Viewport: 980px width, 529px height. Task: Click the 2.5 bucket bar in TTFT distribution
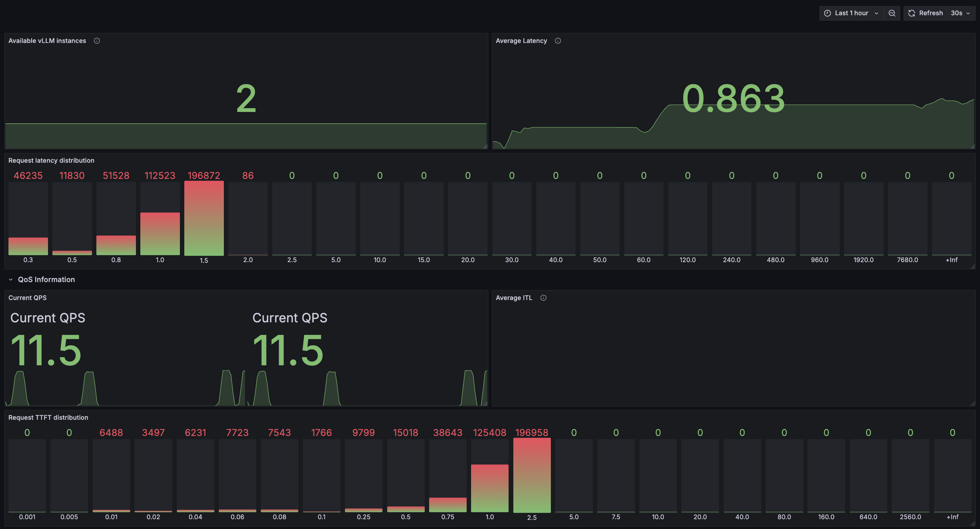click(532, 475)
